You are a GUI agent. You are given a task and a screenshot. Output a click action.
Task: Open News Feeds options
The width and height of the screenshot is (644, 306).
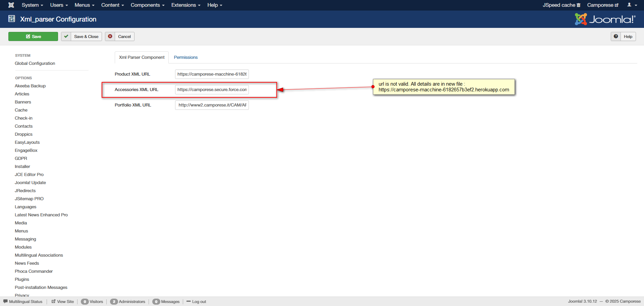27,263
